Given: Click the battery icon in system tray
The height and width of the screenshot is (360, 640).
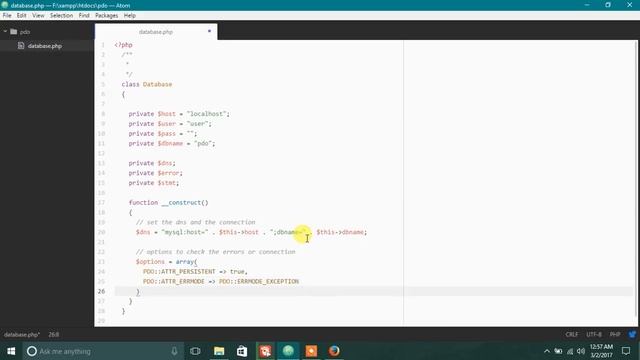Looking at the screenshot, I should coord(558,351).
